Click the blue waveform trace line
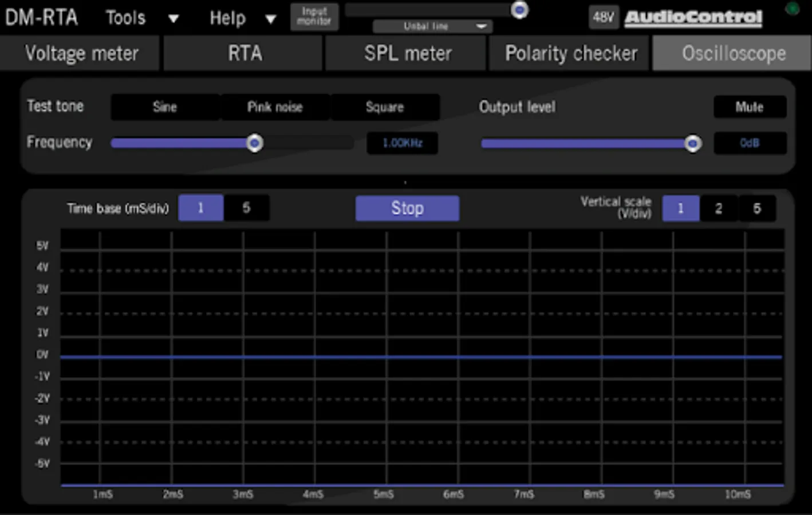Screen dimensions: 812x515 pos(421,357)
